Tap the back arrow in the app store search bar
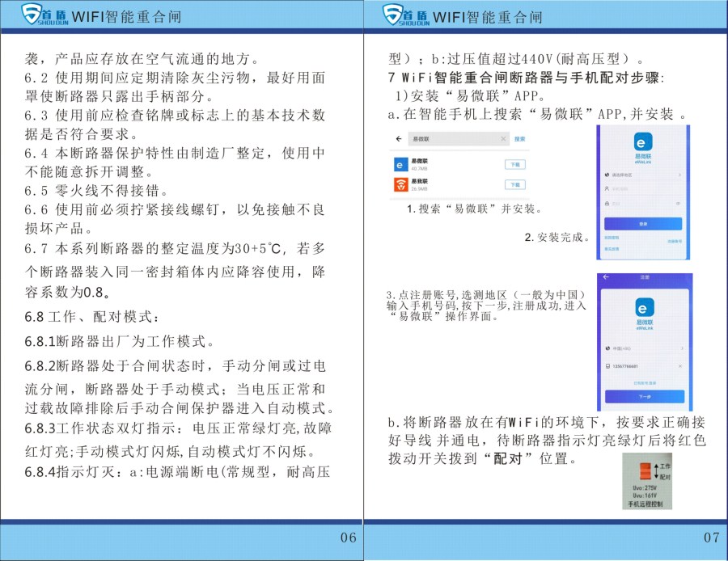The height and width of the screenshot is (561, 728). [x=398, y=138]
